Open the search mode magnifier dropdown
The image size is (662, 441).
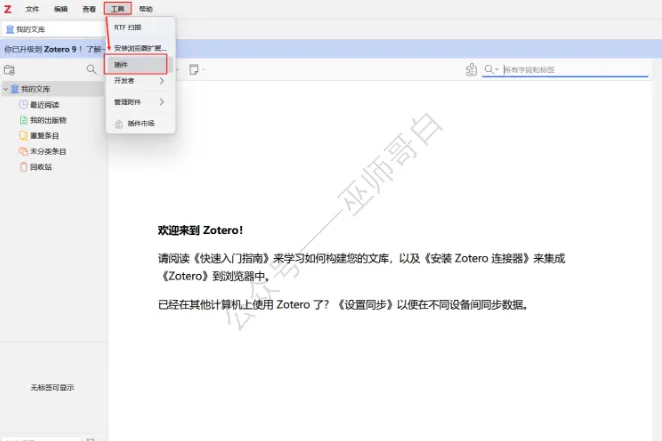[491, 69]
